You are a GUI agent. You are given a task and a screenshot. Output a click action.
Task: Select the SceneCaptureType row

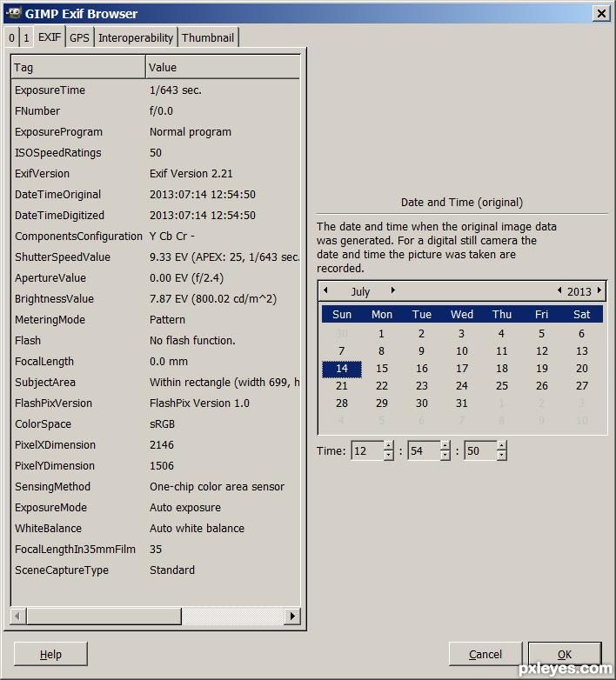tap(156, 570)
